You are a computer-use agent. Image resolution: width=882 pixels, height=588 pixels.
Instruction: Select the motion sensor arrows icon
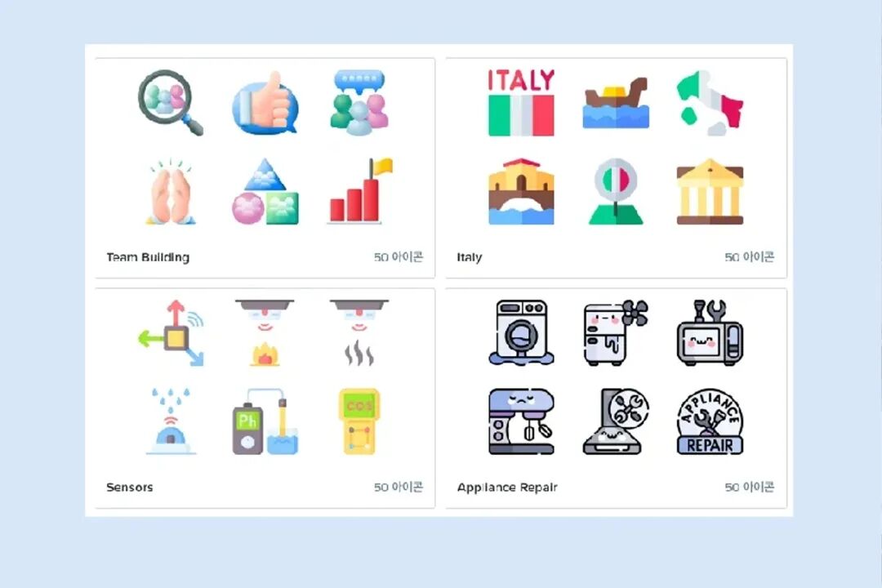click(x=171, y=333)
